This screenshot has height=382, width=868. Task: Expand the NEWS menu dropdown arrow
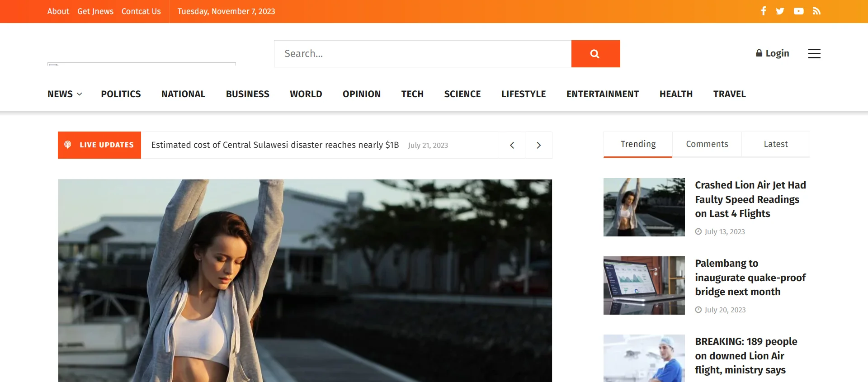[x=80, y=94]
